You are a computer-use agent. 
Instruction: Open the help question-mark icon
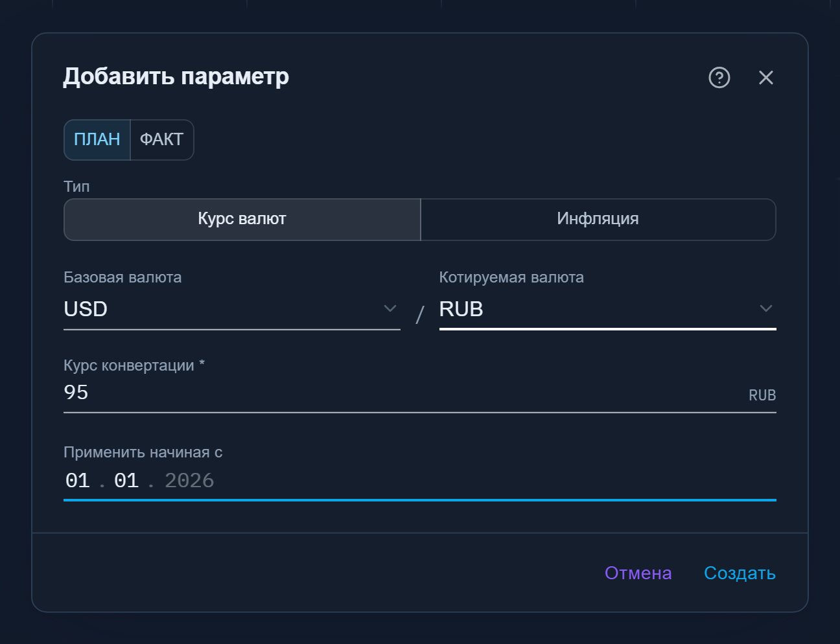click(x=719, y=78)
